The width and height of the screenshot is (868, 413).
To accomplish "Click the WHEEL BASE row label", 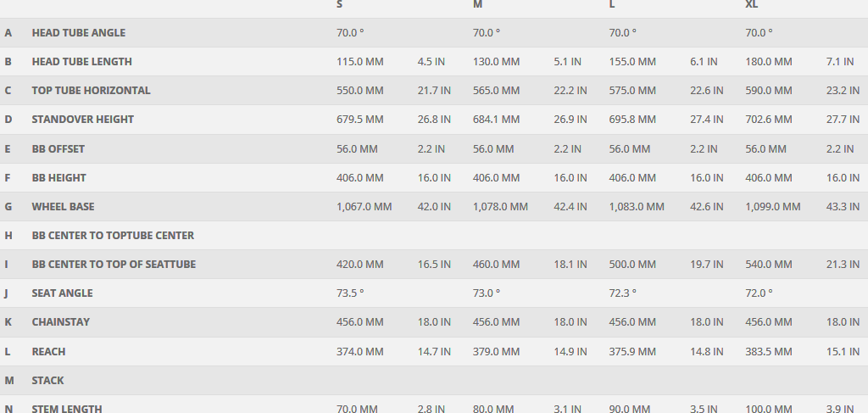I will point(63,207).
